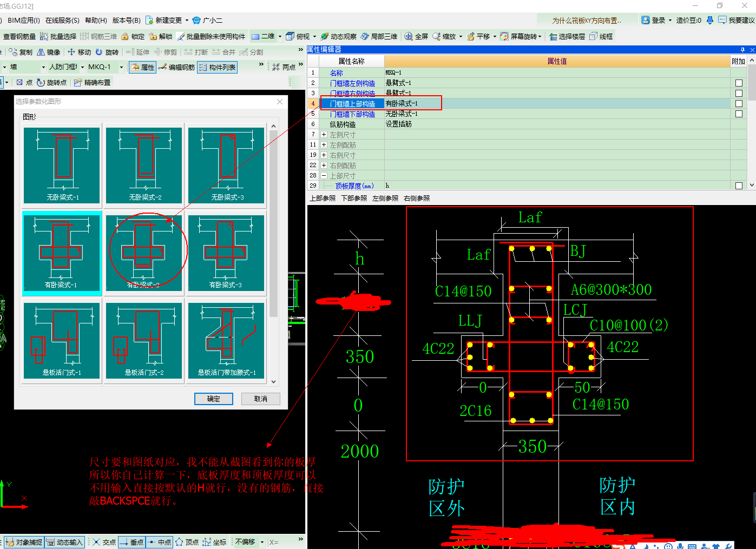Image resolution: width=756 pixels, height=549 pixels.
Task: Click the 动态观察 orbit view icon
Action: click(325, 36)
